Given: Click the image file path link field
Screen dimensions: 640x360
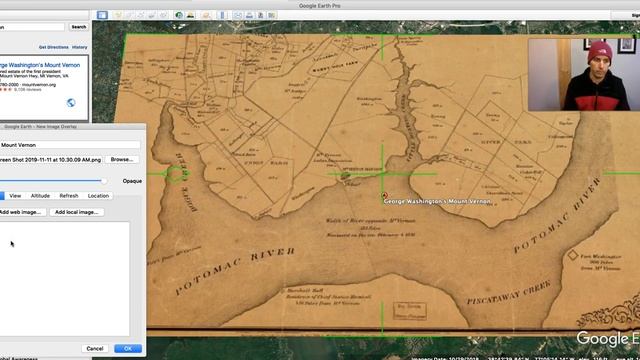Looking at the screenshot, I should 51,160.
